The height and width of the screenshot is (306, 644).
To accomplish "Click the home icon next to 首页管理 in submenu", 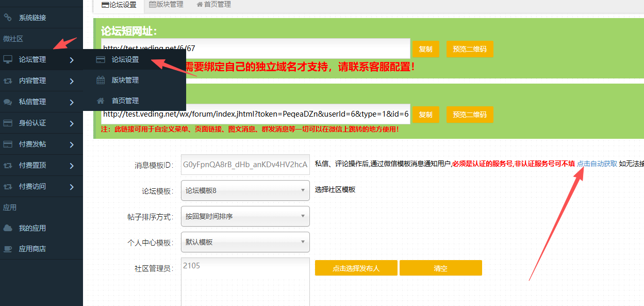I will 101,101.
